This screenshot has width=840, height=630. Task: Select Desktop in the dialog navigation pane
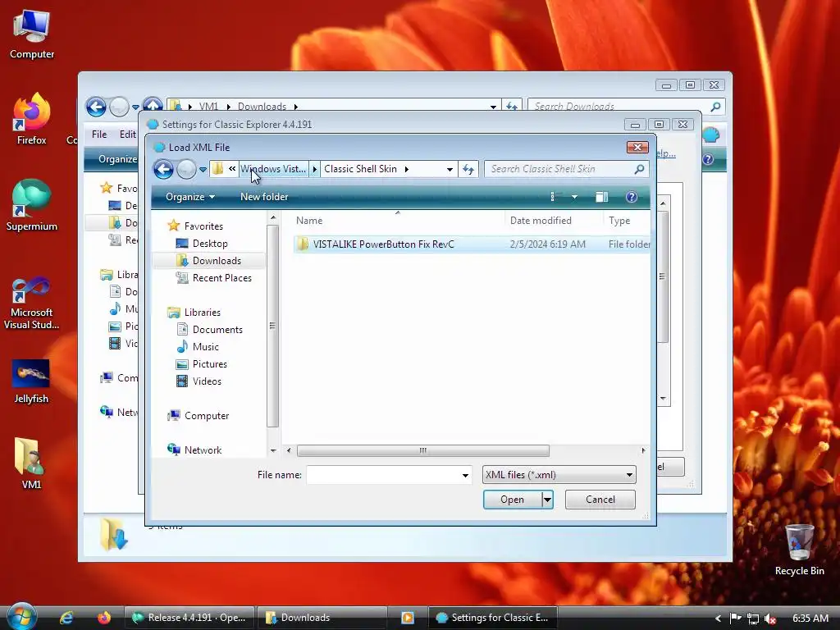click(209, 243)
